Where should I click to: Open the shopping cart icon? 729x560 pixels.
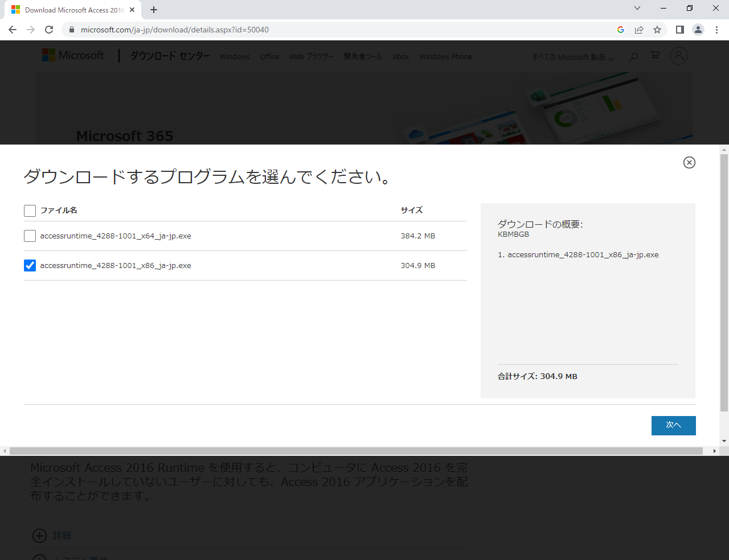655,55
